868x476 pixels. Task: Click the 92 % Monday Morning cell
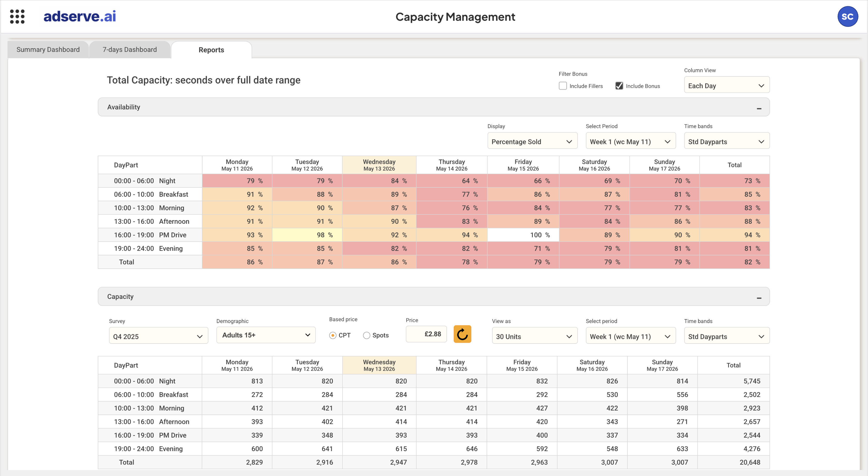(x=237, y=208)
